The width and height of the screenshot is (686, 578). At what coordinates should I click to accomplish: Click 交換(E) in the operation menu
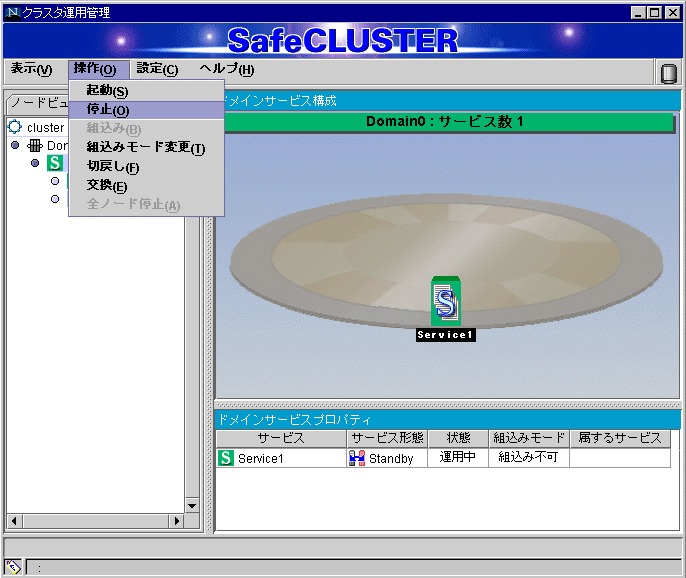click(107, 186)
